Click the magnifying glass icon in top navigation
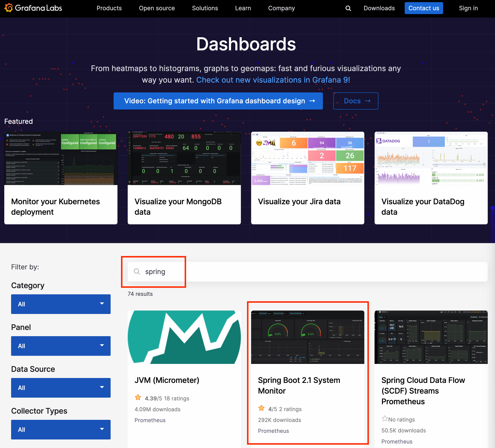 [348, 8]
